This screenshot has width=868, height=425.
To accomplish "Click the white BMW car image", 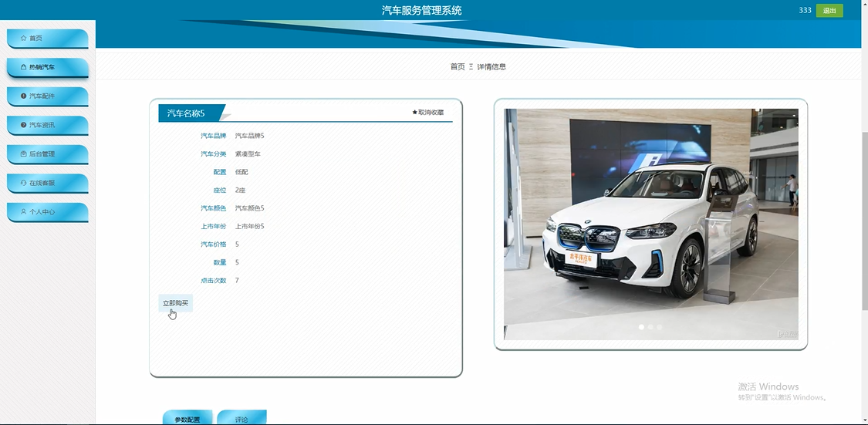I will click(x=651, y=224).
